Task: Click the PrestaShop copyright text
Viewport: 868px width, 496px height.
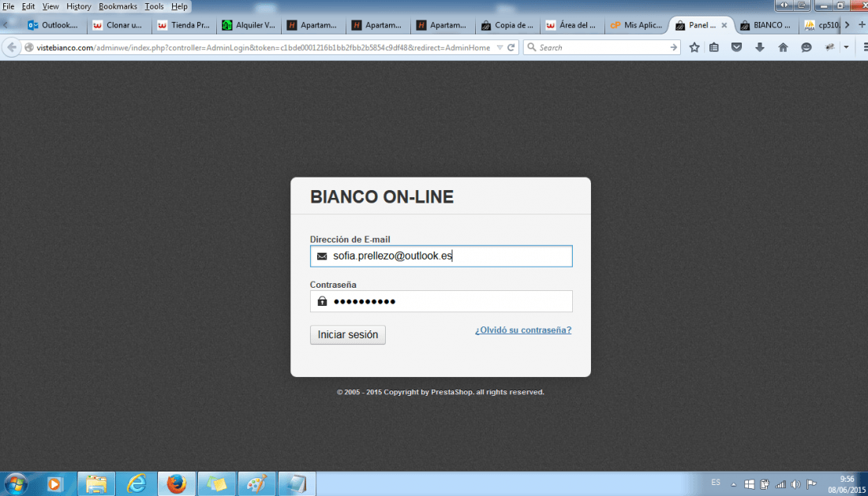Action: pyautogui.click(x=440, y=392)
